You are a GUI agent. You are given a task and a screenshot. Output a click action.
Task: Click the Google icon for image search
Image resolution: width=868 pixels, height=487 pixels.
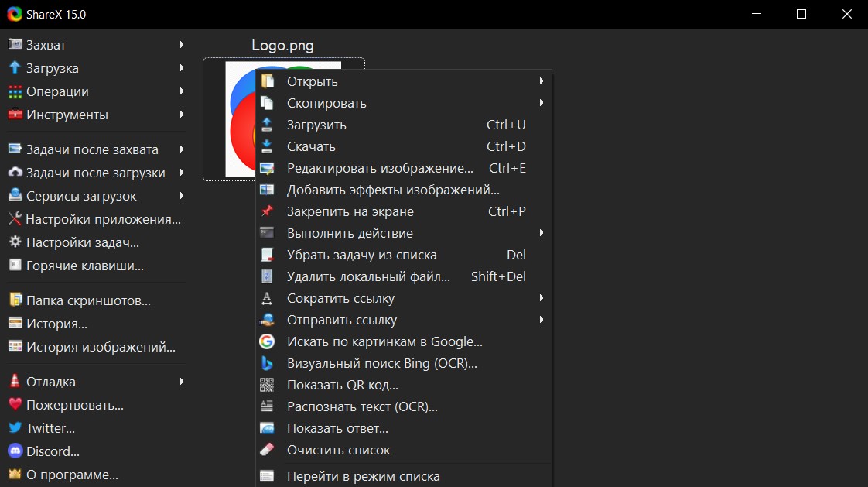coord(267,341)
